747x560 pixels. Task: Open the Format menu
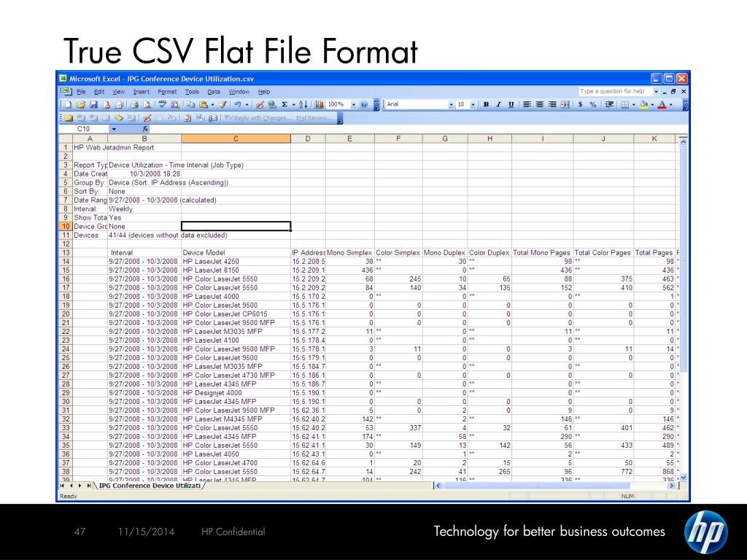[167, 91]
